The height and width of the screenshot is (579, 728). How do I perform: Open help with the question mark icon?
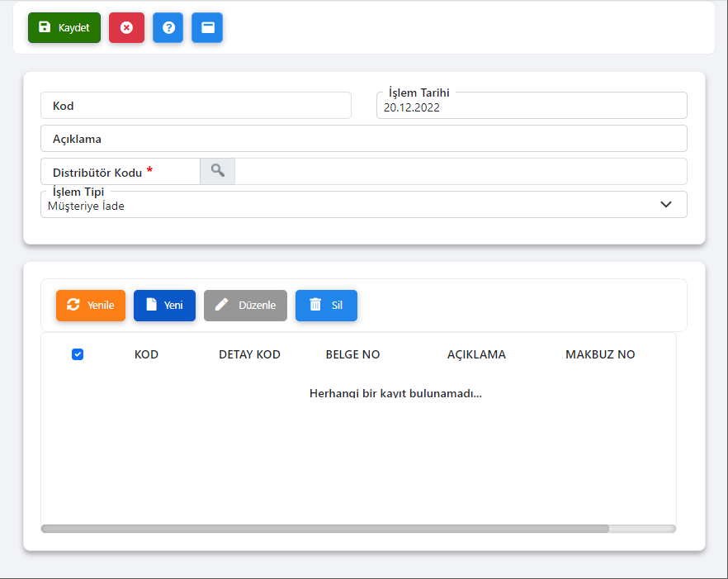click(168, 27)
